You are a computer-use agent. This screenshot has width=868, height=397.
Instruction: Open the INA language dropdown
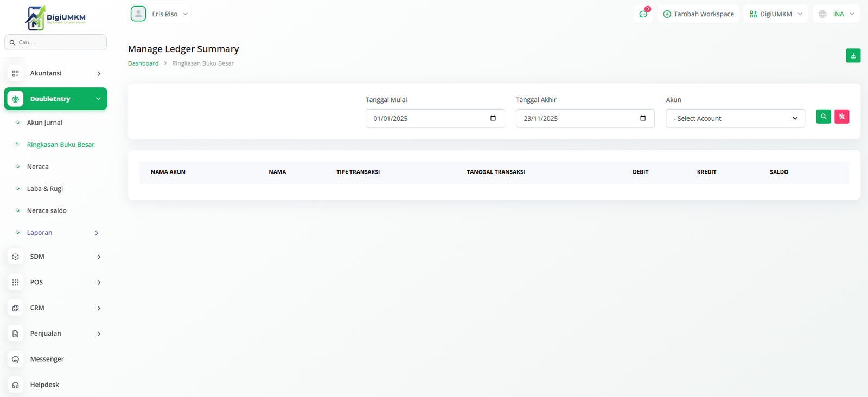pyautogui.click(x=836, y=14)
